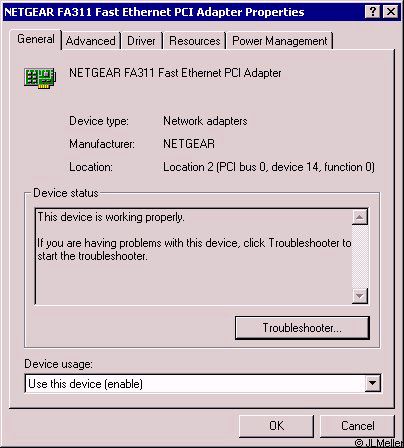Launch the Troubleshooter button
The height and width of the screenshot is (448, 404).
tap(302, 328)
